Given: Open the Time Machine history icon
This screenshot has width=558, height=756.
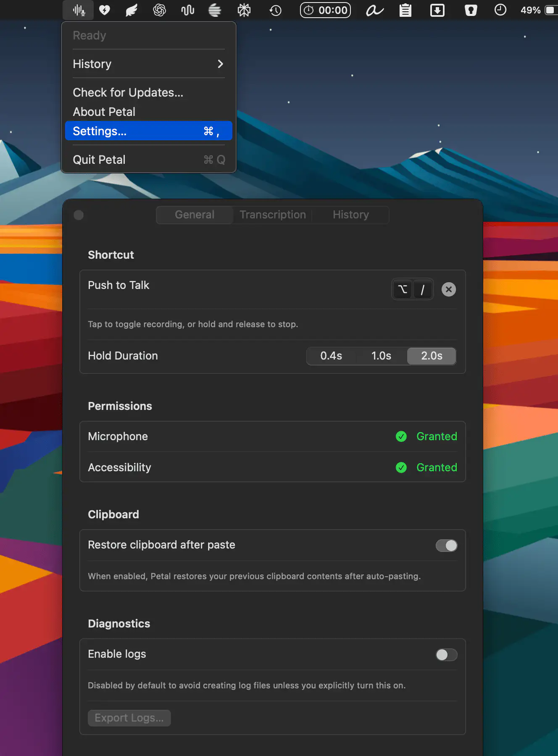Looking at the screenshot, I should click(275, 10).
